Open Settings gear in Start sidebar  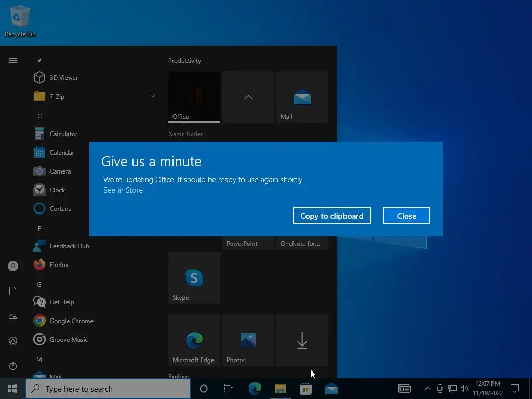click(x=13, y=341)
